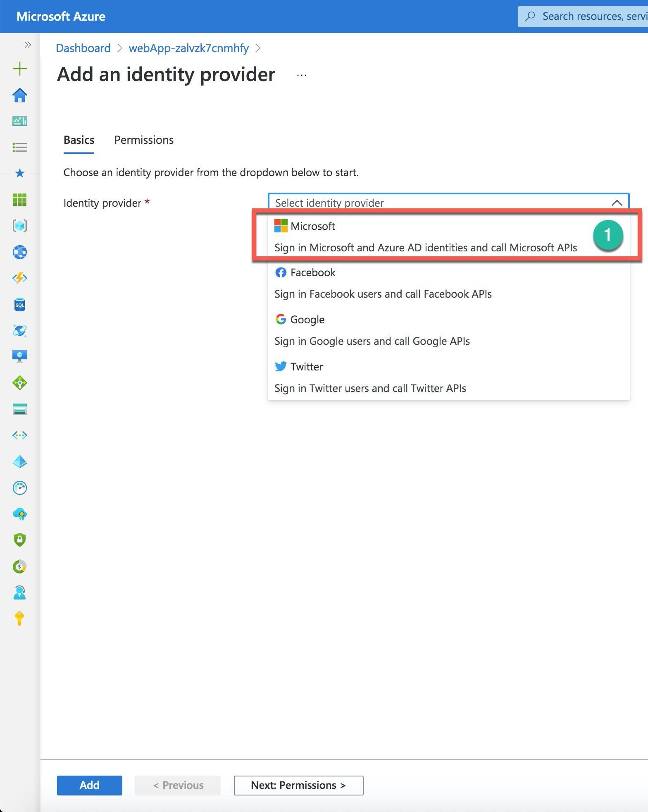Image resolution: width=648 pixels, height=812 pixels.
Task: Open webApp-zalvzk7cnmhfy breadcrumb link
Action: click(x=189, y=48)
